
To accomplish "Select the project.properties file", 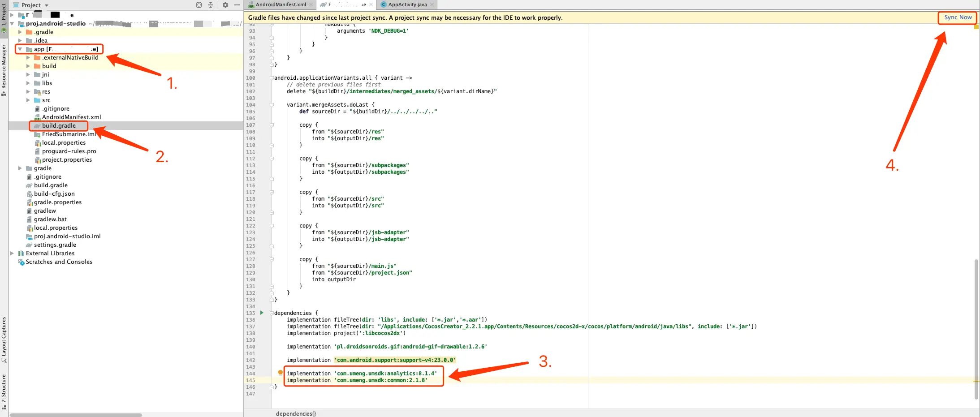I will (67, 159).
